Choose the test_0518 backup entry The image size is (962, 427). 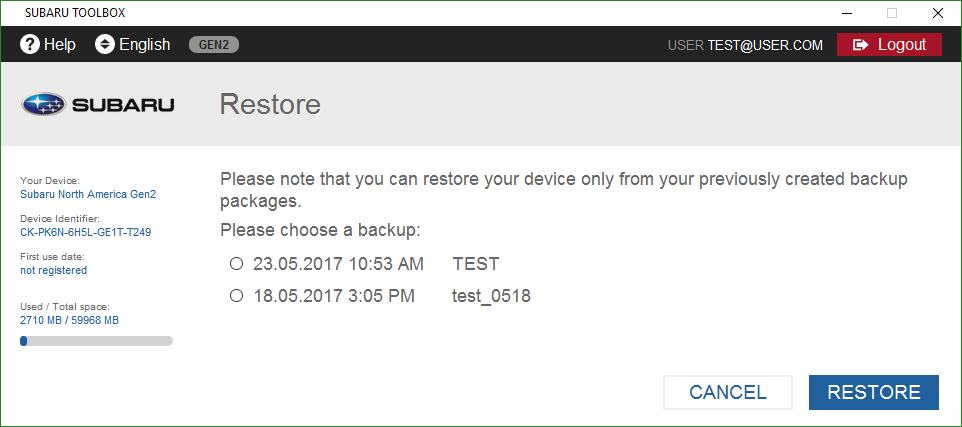coord(491,296)
